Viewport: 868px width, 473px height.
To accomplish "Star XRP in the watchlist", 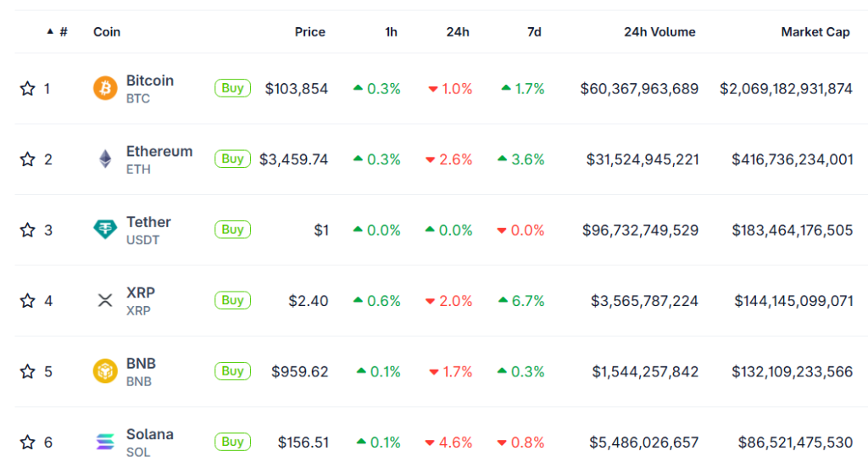I will pos(27,300).
